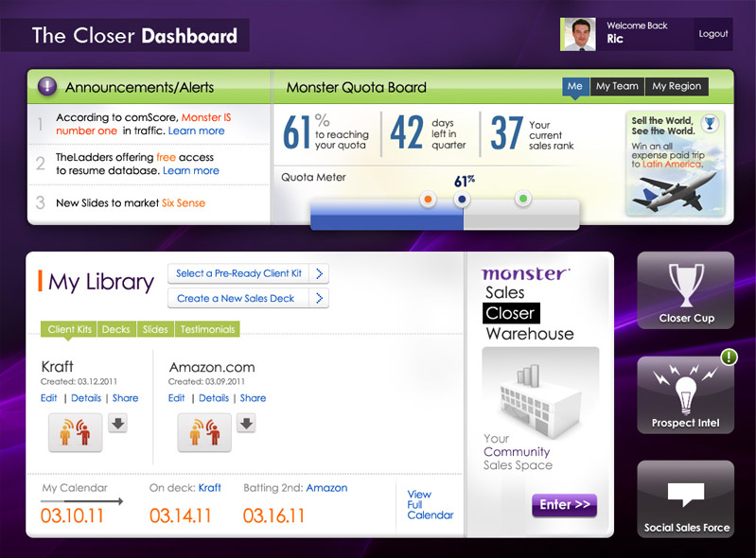Download the Amazon.com client kit
Screen dimensions: 756x558
246,423
